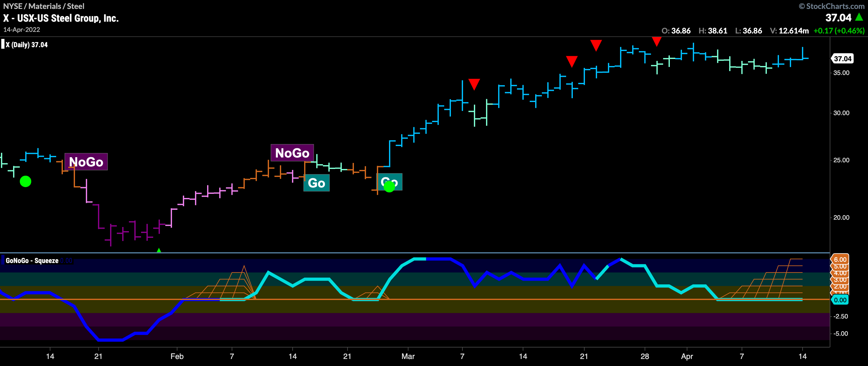Click the X - USX-US Steel Group title
868x366 pixels.
[61, 18]
